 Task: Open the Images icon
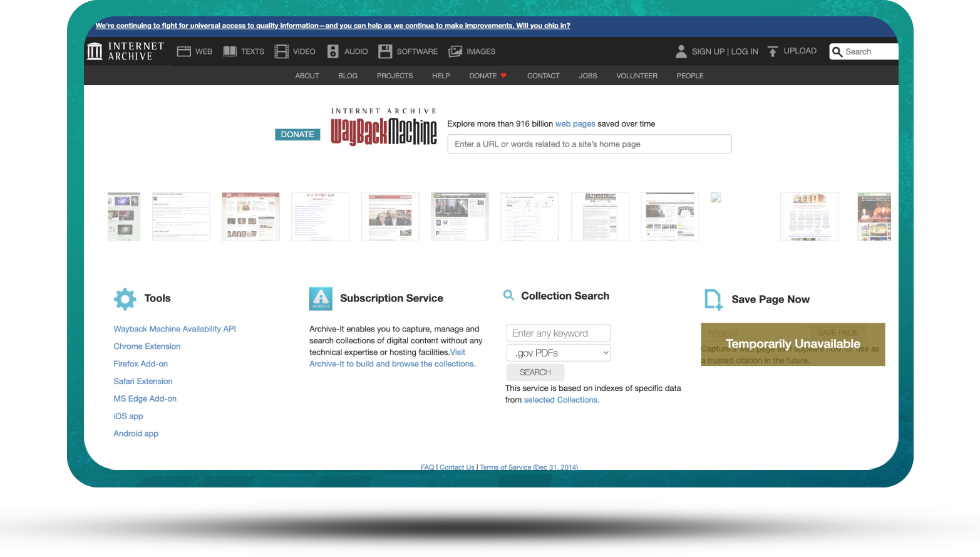455,51
